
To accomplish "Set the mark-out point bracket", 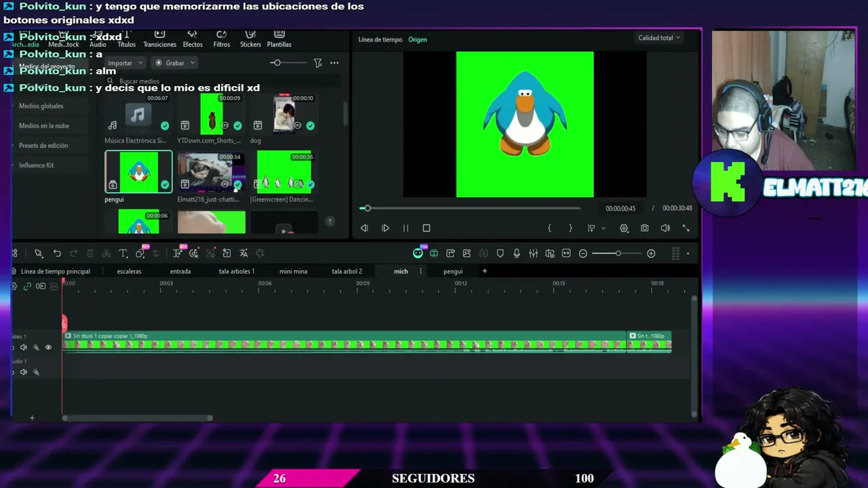I will pos(570,228).
